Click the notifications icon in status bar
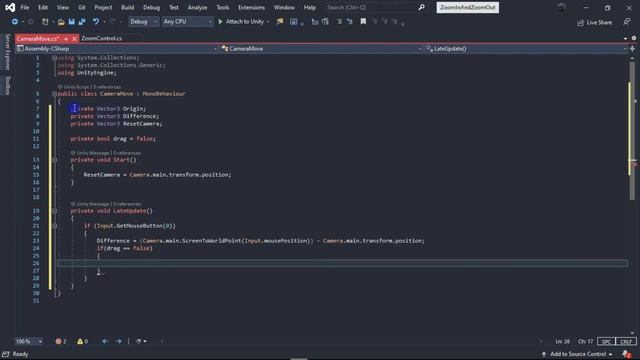This screenshot has height=360, width=640. click(x=627, y=354)
